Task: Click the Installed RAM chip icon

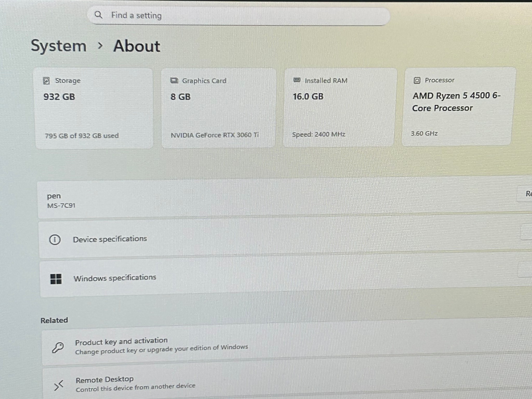Action: pos(297,80)
